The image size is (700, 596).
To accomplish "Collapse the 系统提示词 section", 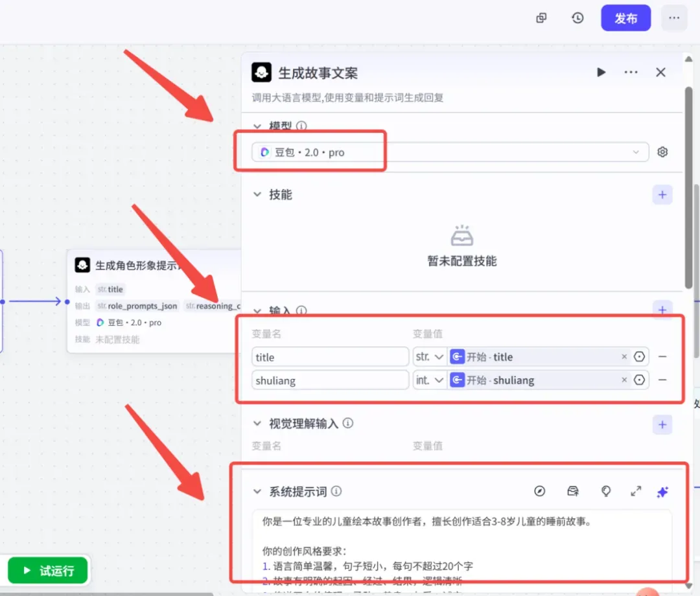I will [257, 492].
